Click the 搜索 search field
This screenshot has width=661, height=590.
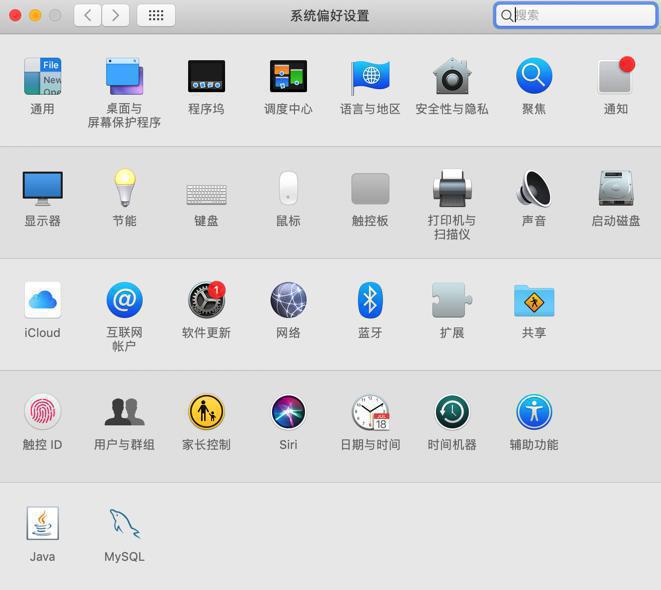(x=575, y=16)
